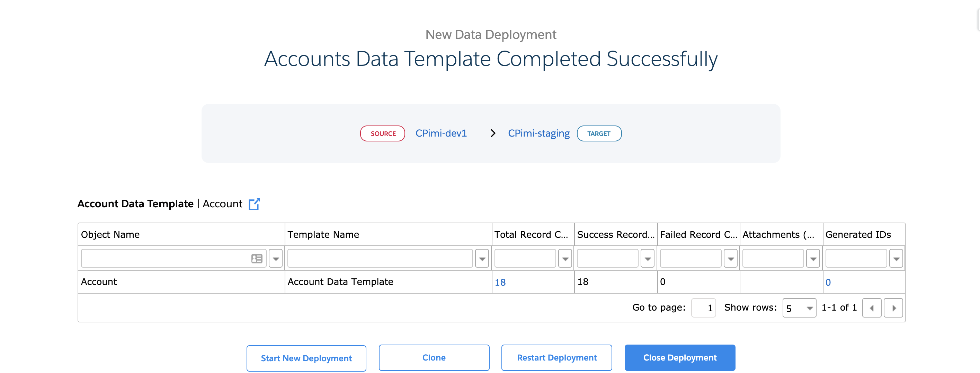
Task: Click New Data Deployment subtitle
Action: pyautogui.click(x=491, y=35)
